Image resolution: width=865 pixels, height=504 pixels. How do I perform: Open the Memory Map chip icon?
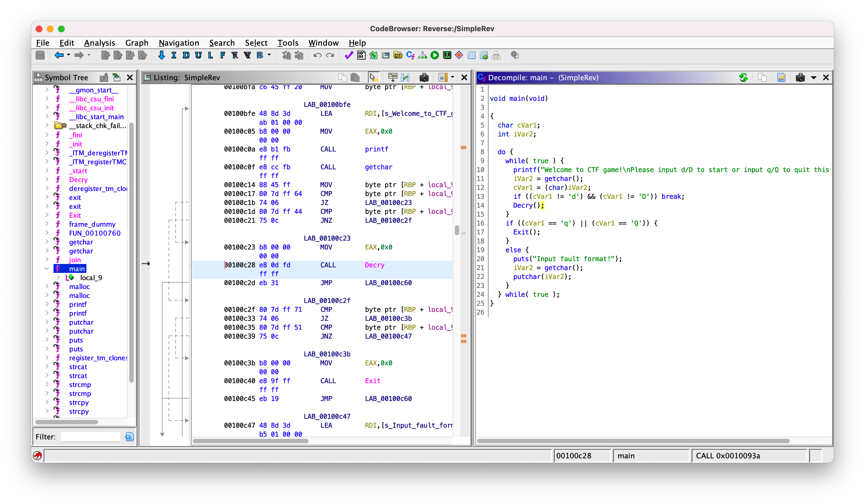tap(447, 55)
